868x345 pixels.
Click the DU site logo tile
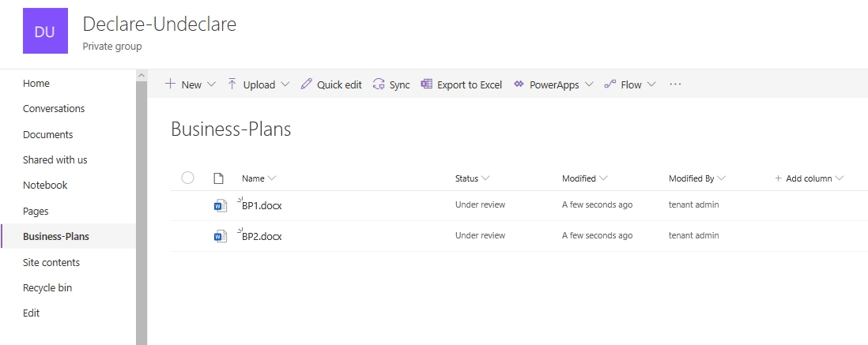(45, 31)
